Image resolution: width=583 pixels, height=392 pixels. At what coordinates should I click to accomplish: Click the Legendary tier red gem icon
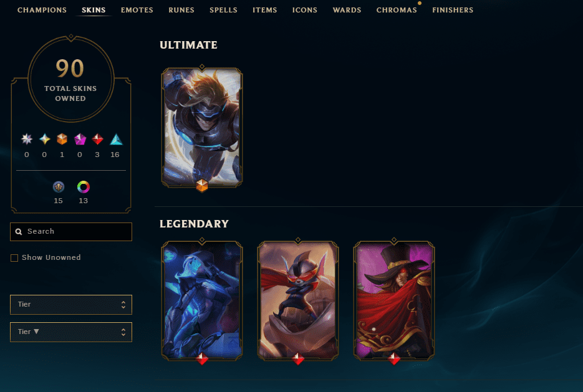pos(97,139)
